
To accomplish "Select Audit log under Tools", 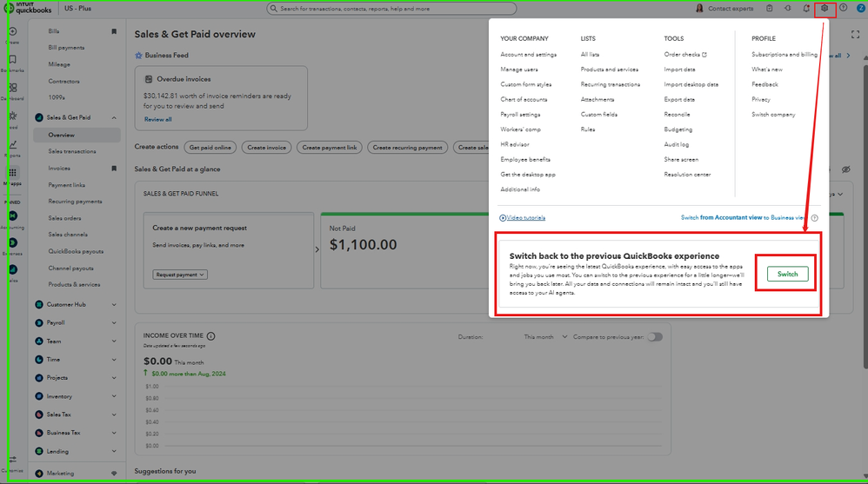I will tap(677, 144).
